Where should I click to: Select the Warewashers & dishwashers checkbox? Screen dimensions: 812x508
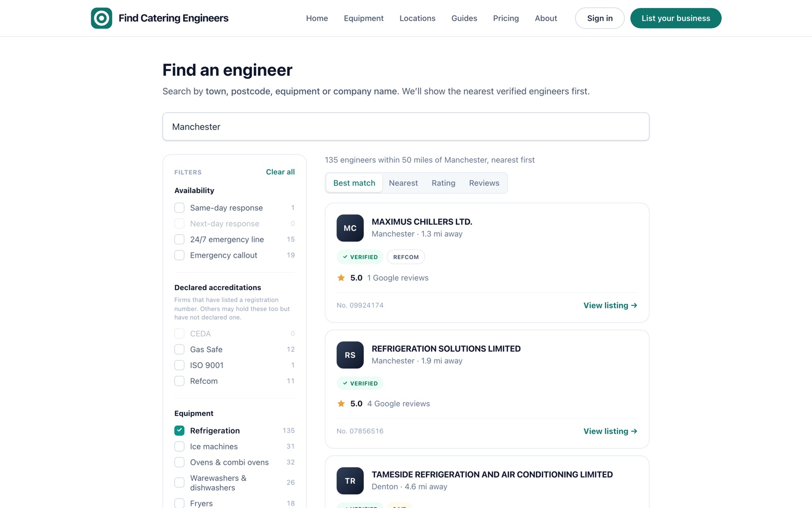179,483
